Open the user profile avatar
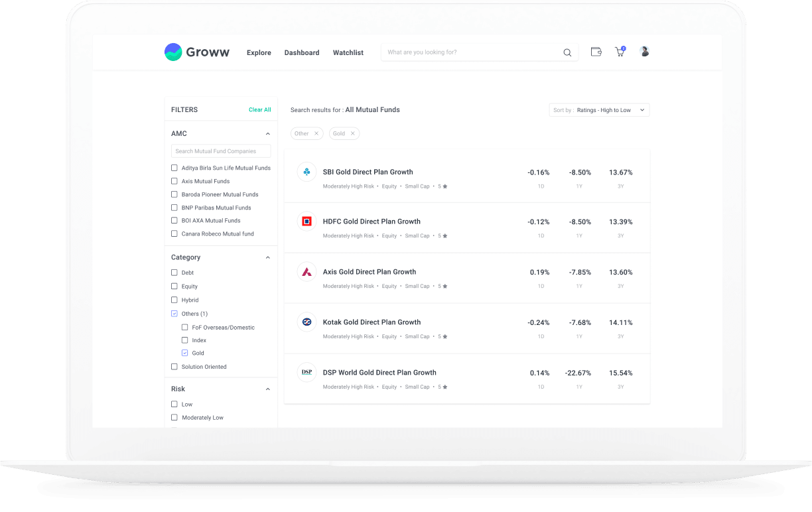 click(x=644, y=52)
